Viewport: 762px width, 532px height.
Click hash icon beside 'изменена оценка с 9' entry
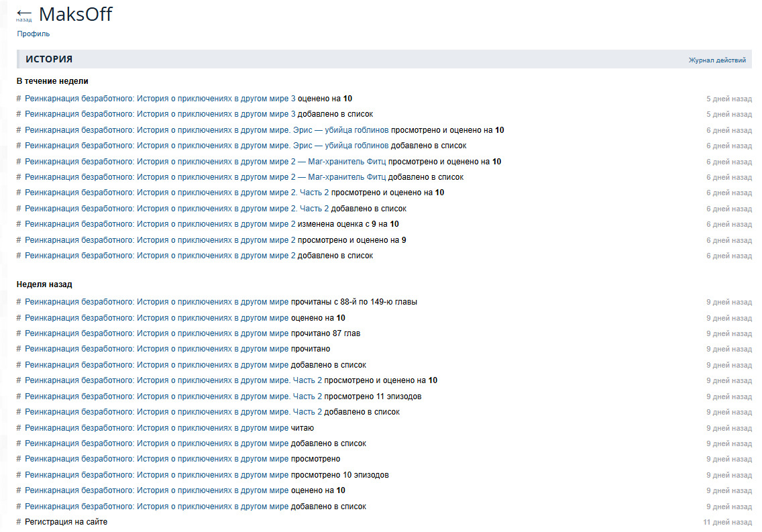click(x=19, y=224)
